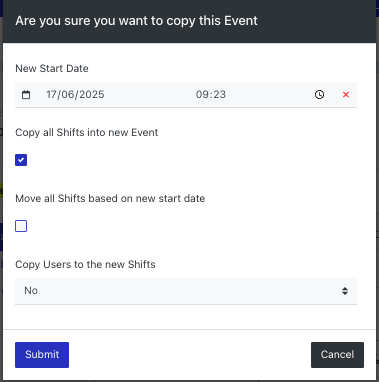Cancel copying this Event

coord(337,355)
